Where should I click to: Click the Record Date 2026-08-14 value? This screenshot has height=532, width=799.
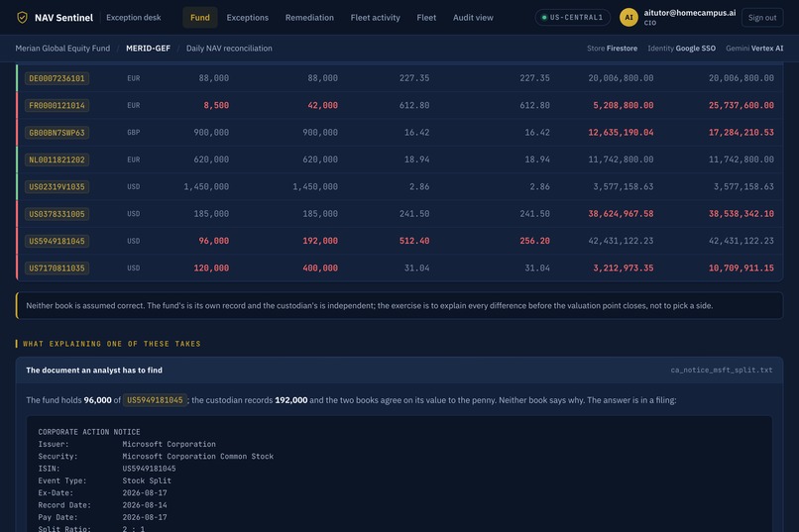click(x=145, y=505)
